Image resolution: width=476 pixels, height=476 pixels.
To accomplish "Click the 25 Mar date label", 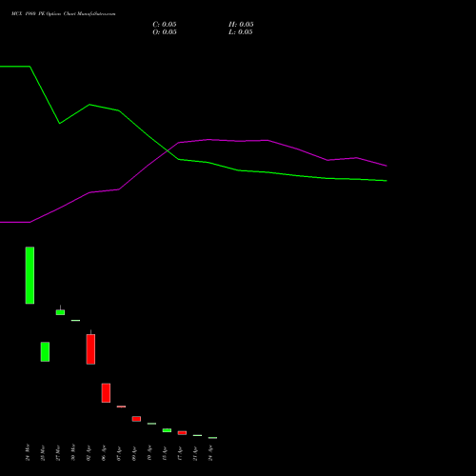I will coord(43,453).
